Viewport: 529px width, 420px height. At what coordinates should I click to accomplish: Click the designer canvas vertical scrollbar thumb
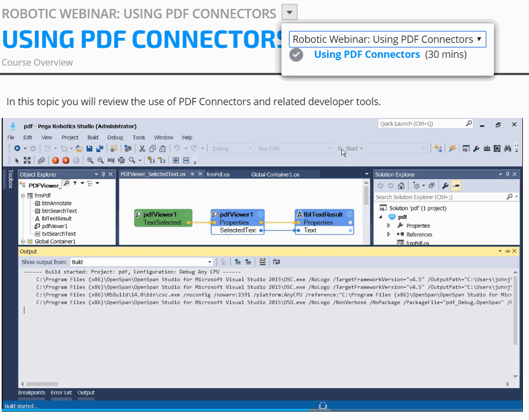pyautogui.click(x=365, y=195)
